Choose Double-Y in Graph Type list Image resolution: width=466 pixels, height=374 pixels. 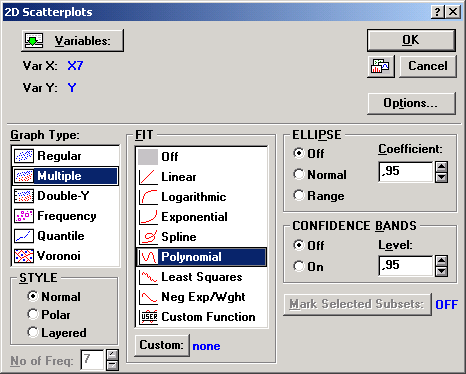point(66,196)
